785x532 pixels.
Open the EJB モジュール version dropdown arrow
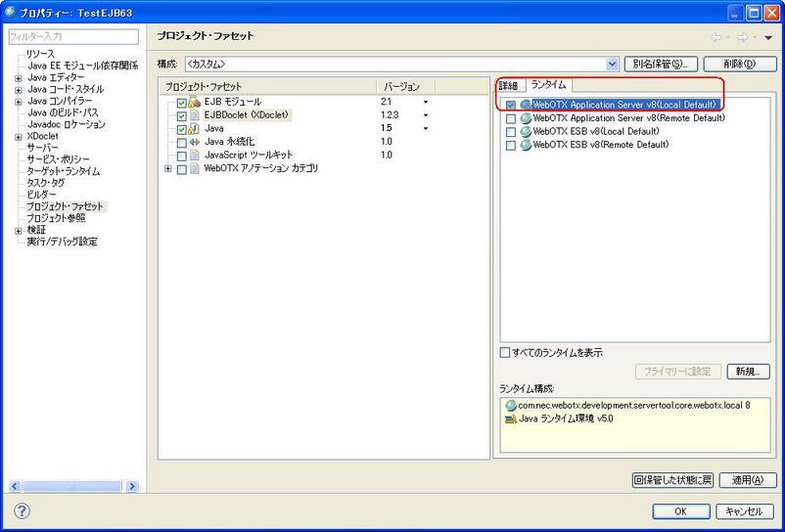pos(426,102)
